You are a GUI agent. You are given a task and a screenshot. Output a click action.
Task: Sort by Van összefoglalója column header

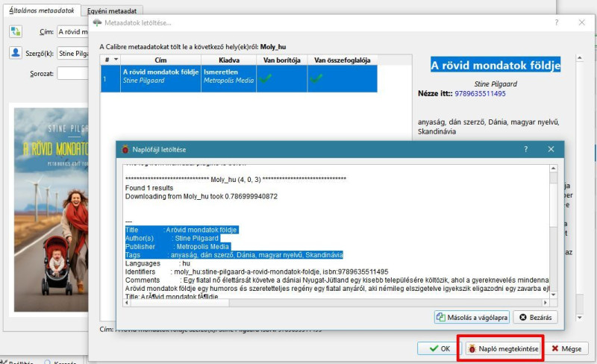(x=343, y=60)
